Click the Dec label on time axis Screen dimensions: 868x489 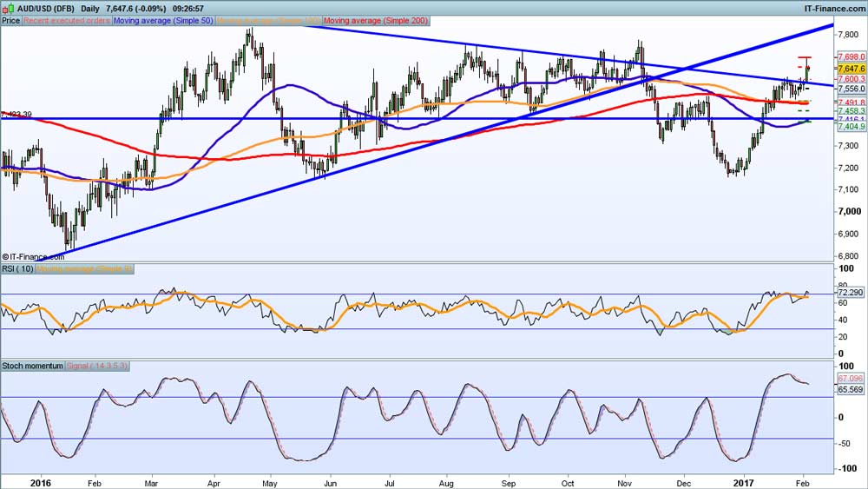(684, 484)
